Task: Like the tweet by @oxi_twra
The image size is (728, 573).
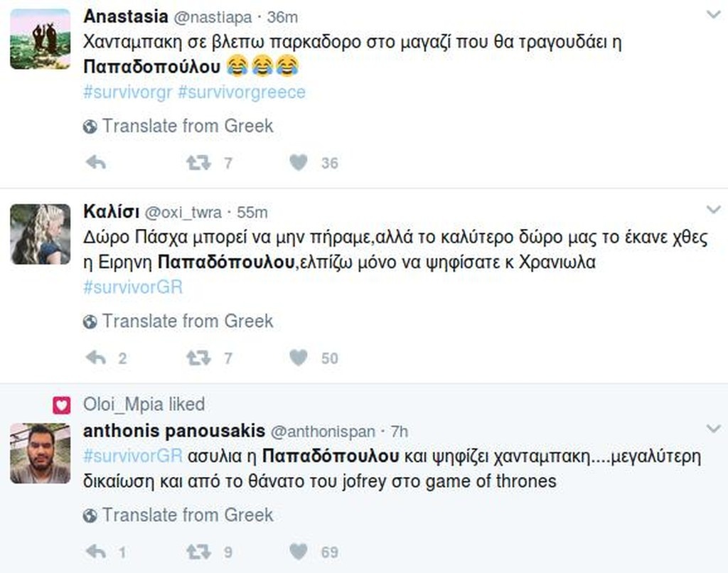Action: (x=299, y=358)
